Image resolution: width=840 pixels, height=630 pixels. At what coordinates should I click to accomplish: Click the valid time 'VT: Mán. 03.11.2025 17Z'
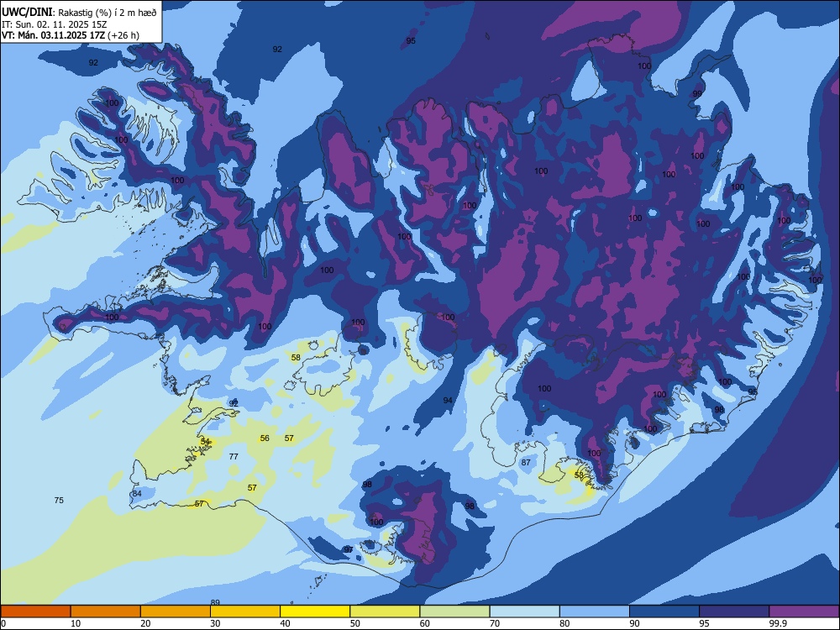click(54, 35)
